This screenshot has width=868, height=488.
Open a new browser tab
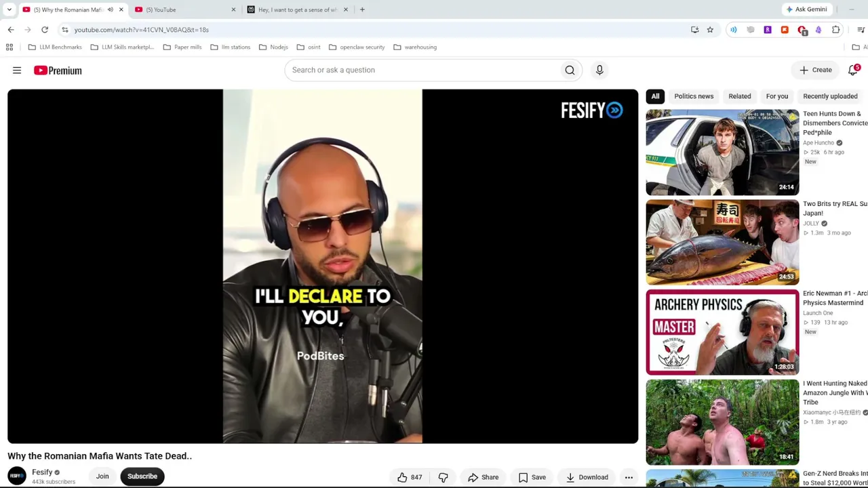[x=362, y=9]
